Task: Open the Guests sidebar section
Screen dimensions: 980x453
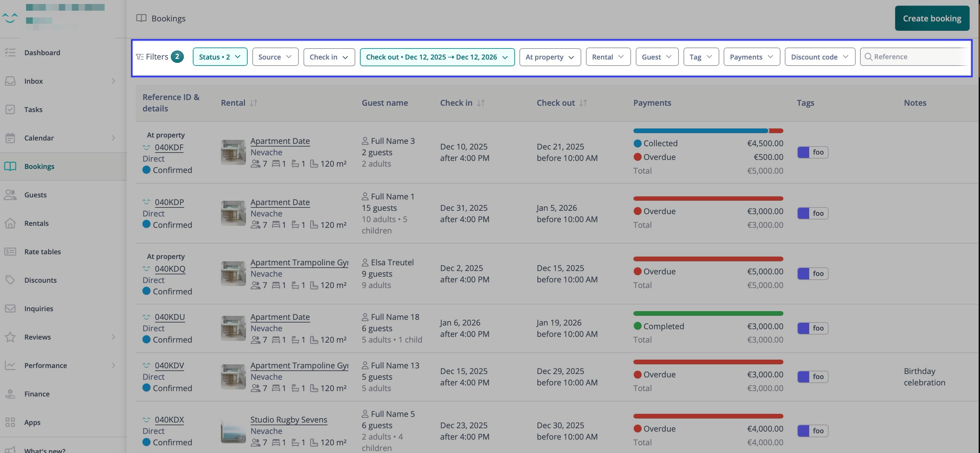Action: [x=35, y=195]
